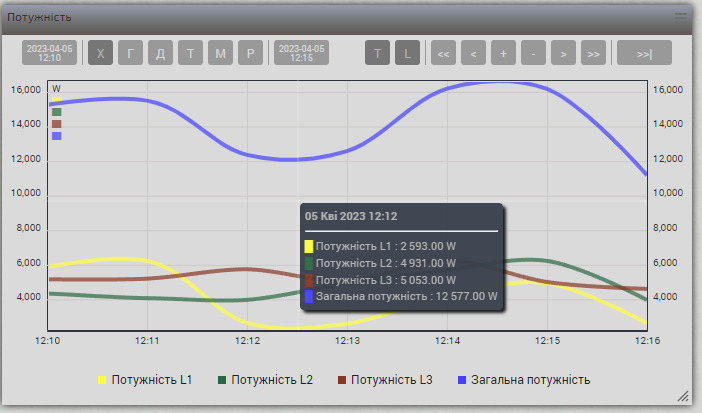Screen dimensions: 702x413
Task: Switch to the 'Г' period button
Action: click(x=130, y=53)
